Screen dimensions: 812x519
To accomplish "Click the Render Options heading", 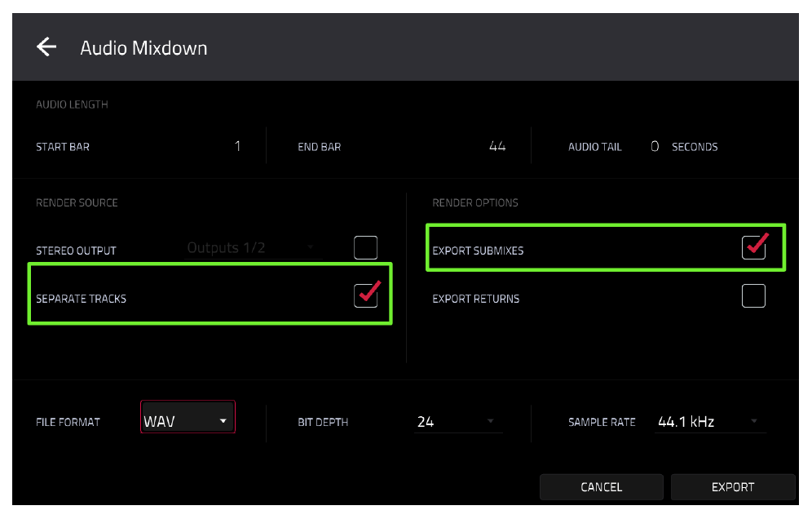I will (475, 202).
